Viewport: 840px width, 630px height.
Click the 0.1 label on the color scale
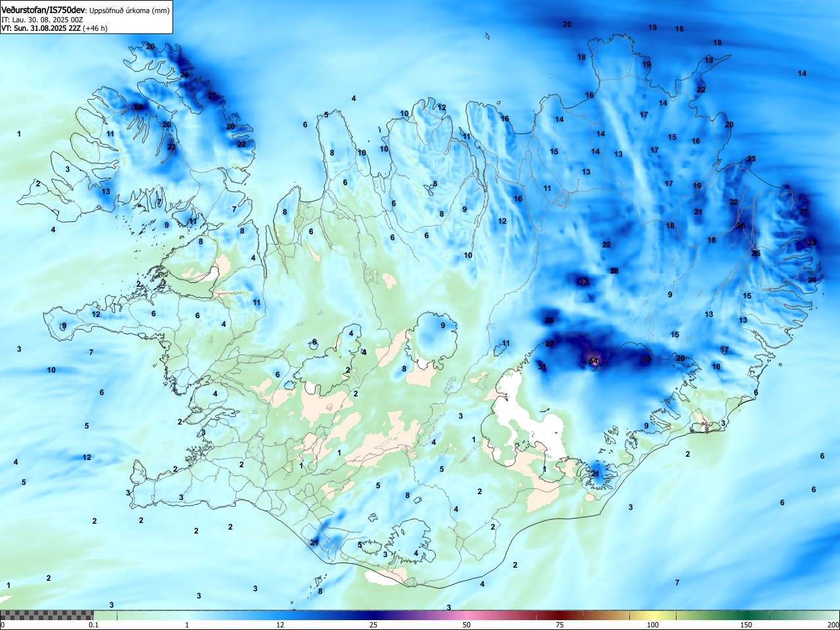tap(94, 625)
